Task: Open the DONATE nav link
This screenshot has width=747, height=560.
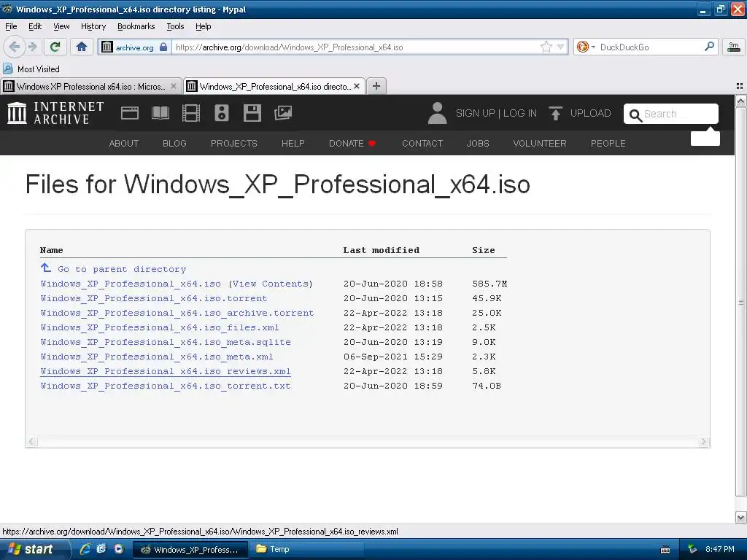Action: click(x=352, y=144)
